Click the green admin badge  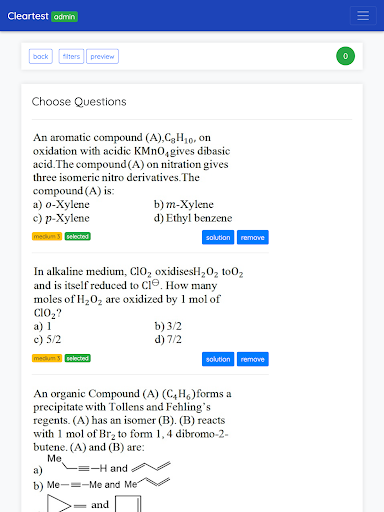[x=64, y=17]
